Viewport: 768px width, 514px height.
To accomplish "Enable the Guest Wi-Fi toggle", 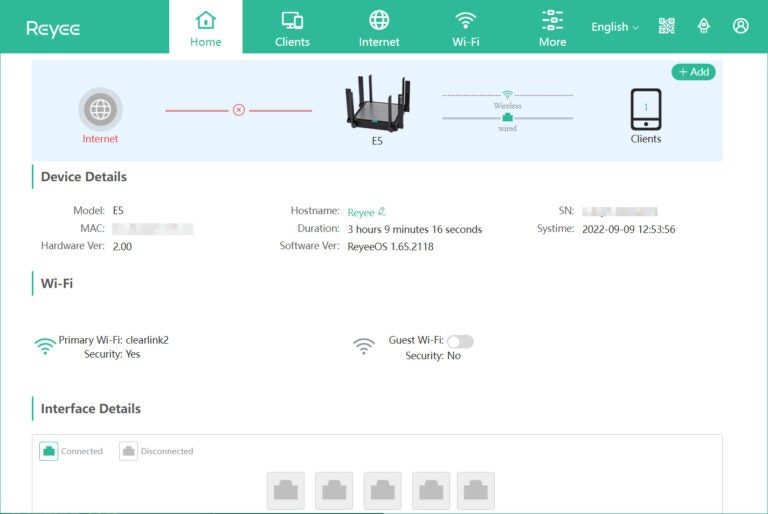I will click(x=460, y=341).
